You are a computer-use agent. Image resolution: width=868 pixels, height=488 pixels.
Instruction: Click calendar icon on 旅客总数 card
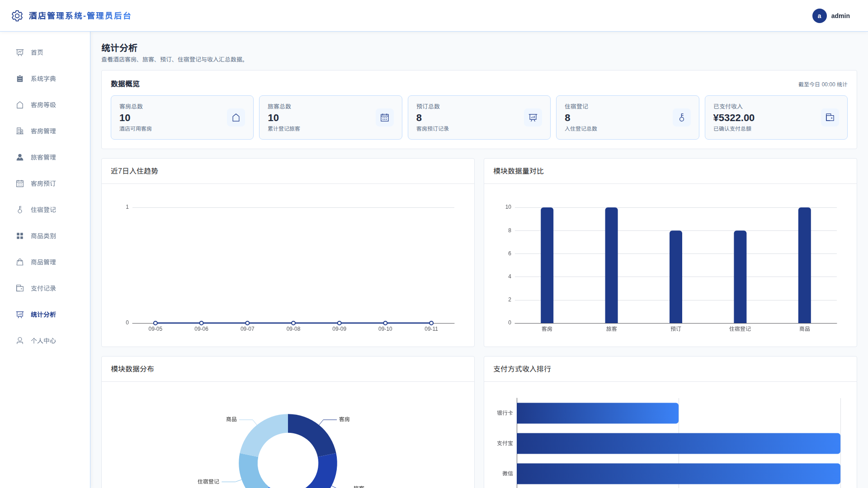(385, 117)
